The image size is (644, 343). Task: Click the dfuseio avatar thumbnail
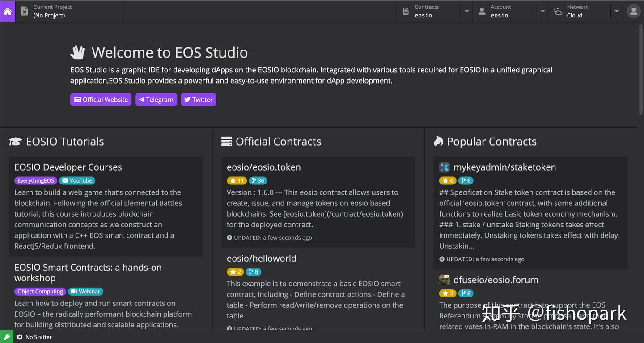[444, 280]
